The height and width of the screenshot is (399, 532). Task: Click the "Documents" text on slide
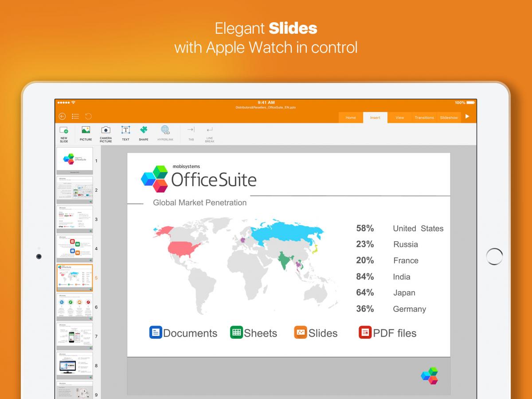(x=190, y=333)
